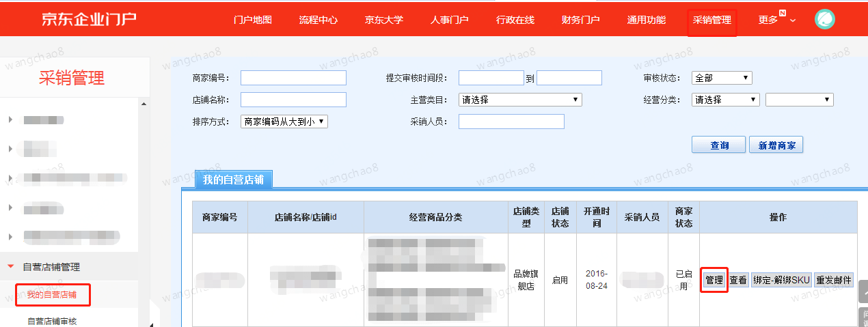The image size is (868, 327).
Task: Select 通用功能 in the top navigation
Action: (x=646, y=20)
